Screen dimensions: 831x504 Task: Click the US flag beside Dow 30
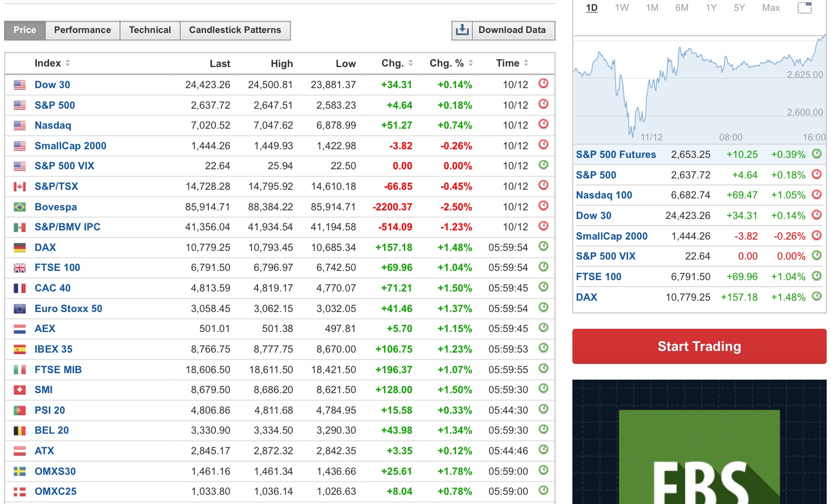click(x=19, y=85)
